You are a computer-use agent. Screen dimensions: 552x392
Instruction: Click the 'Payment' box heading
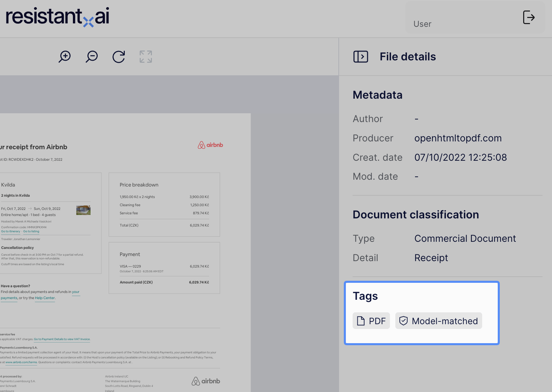(130, 254)
